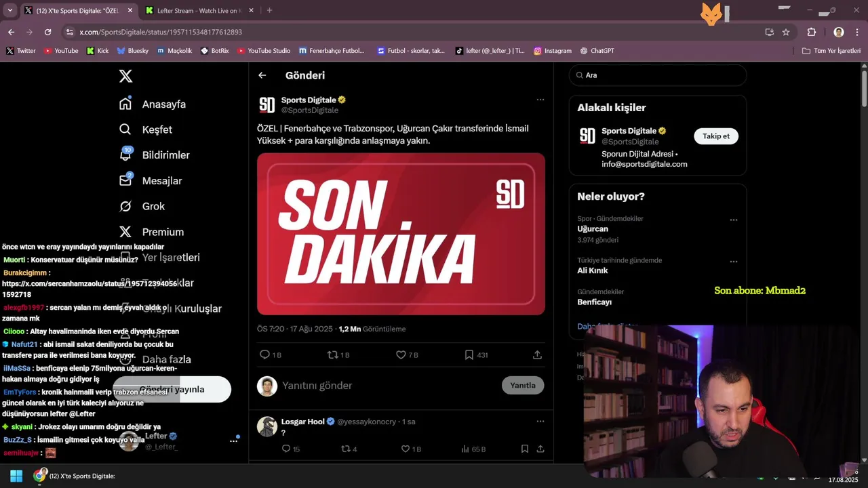Click Yanıtla reply button
868x488 pixels.
523,385
